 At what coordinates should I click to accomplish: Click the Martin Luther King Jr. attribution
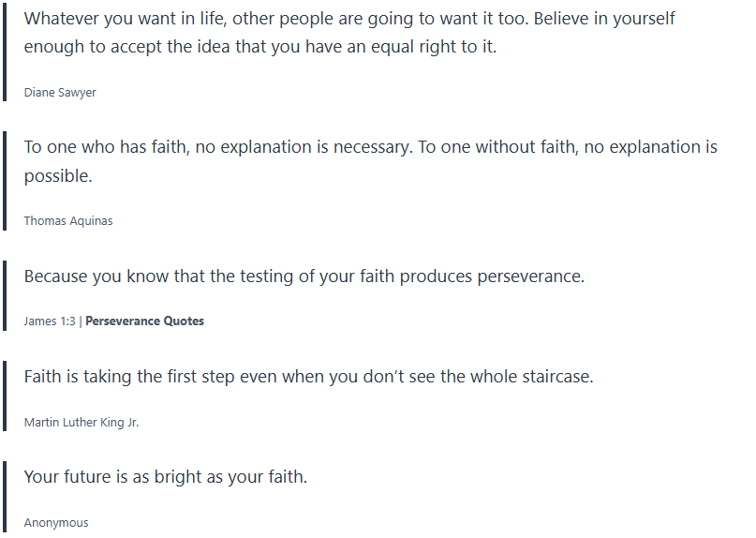click(x=82, y=423)
